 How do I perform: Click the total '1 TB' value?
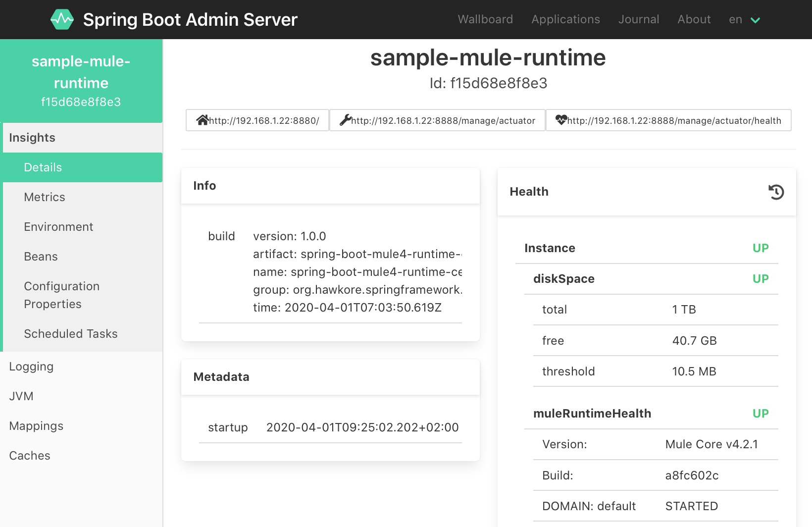point(684,310)
